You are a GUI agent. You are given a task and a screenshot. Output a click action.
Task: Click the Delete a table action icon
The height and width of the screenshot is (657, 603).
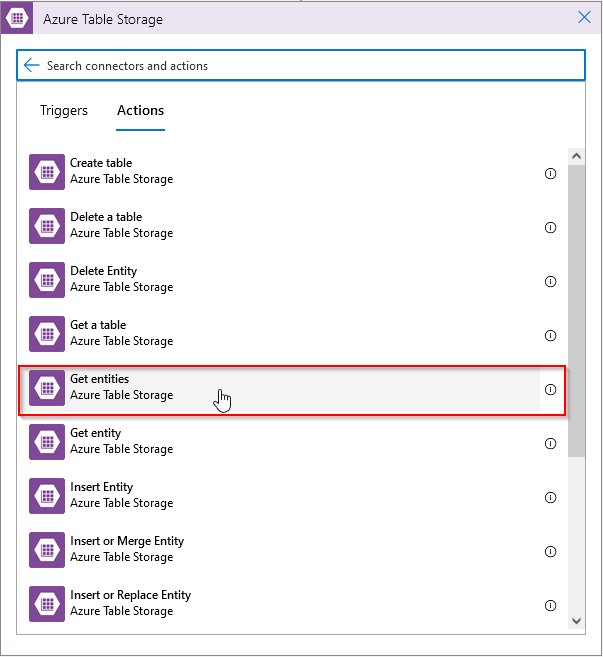(x=47, y=226)
